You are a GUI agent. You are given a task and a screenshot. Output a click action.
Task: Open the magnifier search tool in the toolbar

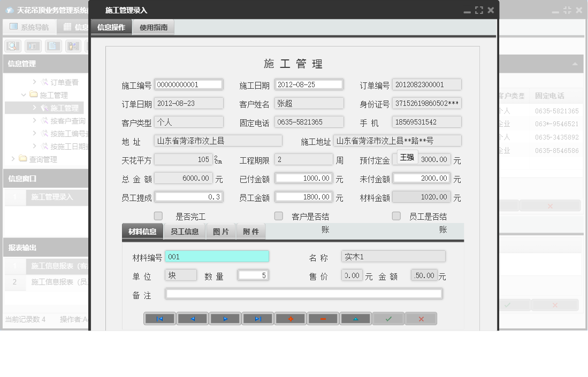(12, 45)
